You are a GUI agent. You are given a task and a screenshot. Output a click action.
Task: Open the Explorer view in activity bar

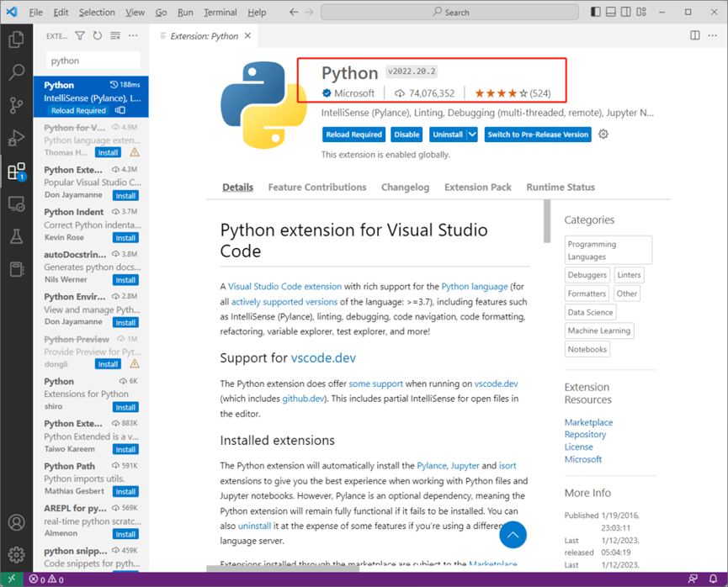(16, 40)
